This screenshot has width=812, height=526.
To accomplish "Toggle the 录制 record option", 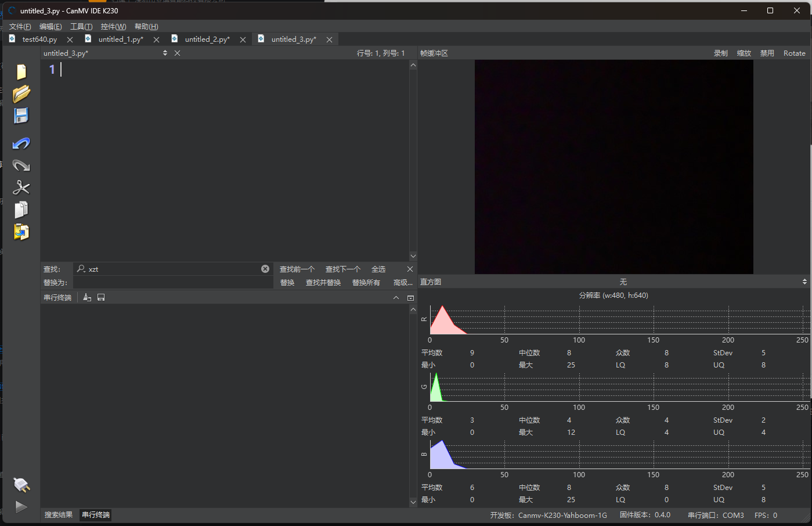I will click(720, 53).
